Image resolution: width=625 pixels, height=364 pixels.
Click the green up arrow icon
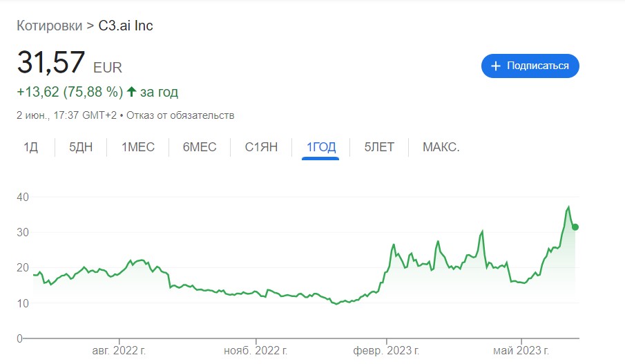131,92
